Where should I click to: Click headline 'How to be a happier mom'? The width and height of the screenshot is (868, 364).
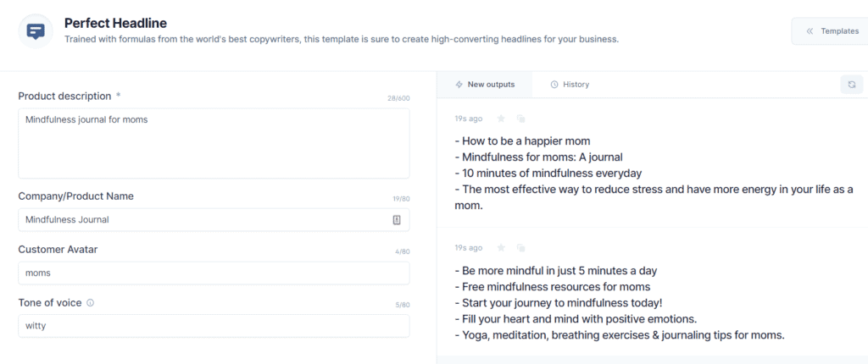[x=526, y=141]
